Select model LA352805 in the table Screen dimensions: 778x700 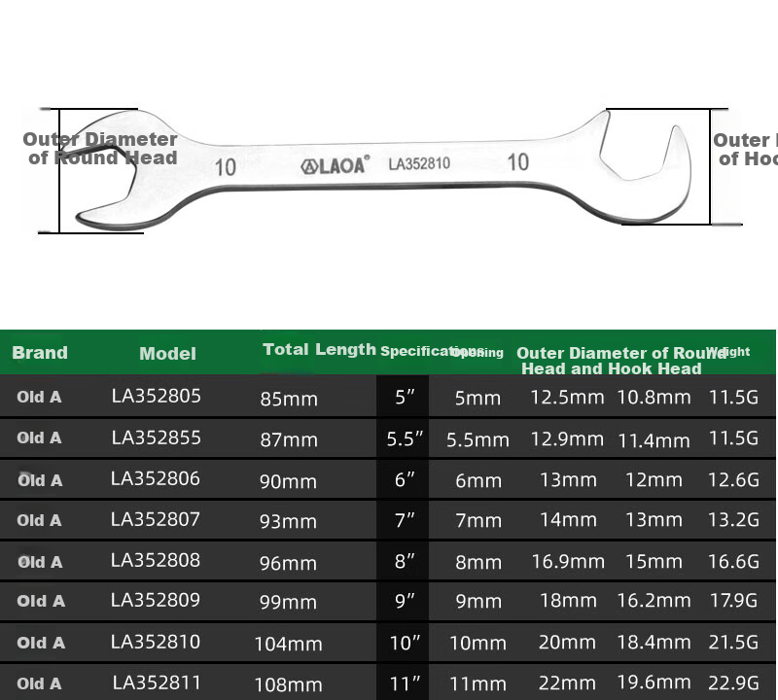(x=157, y=396)
